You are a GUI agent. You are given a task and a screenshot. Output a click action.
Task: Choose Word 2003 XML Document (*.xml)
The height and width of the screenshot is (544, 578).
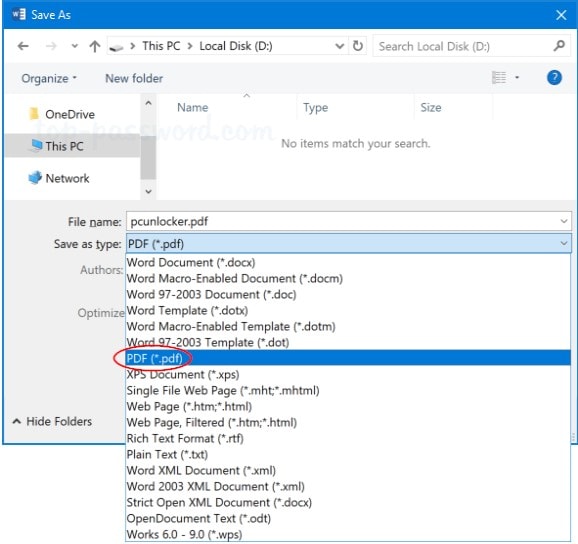[348, 487]
